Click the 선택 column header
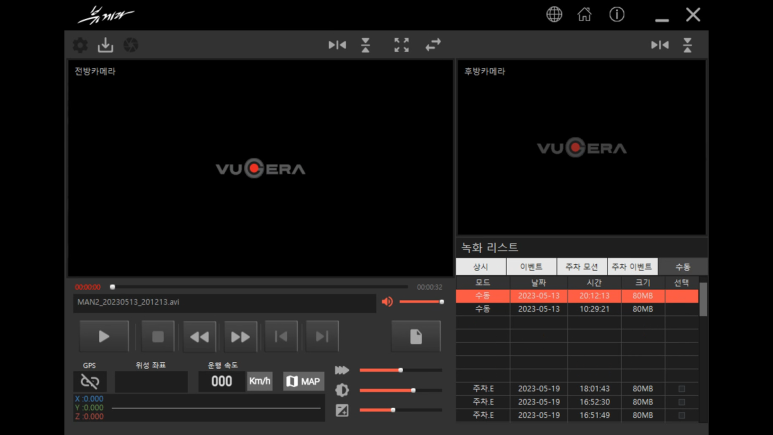The height and width of the screenshot is (435, 773). click(682, 283)
